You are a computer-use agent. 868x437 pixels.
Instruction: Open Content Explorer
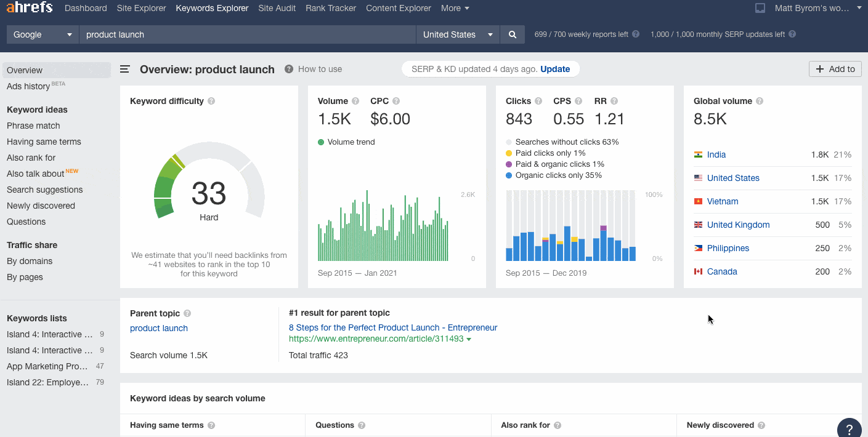[399, 8]
